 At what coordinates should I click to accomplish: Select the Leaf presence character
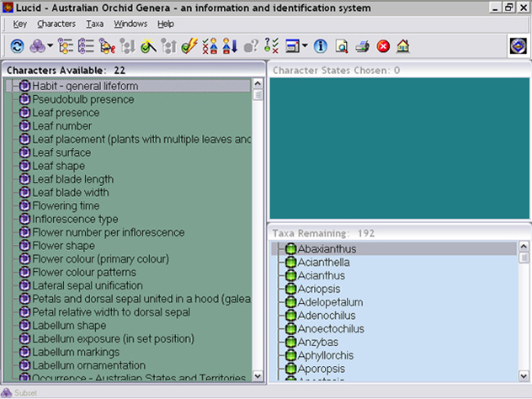tap(66, 113)
